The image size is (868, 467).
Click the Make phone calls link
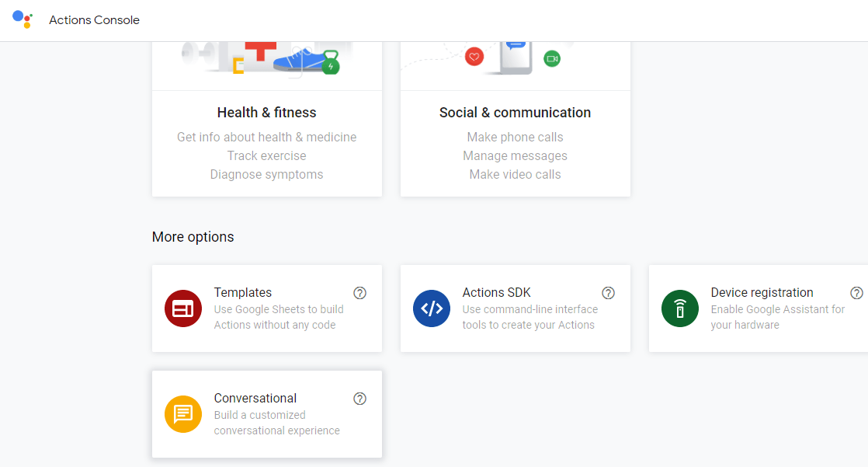coord(515,137)
